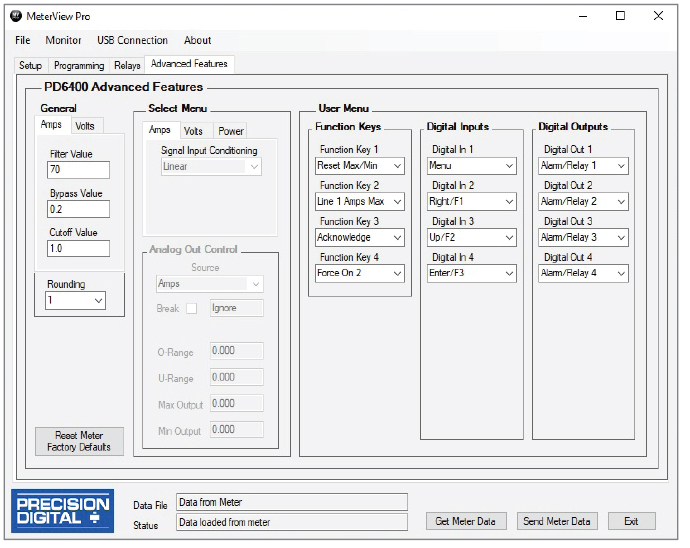Click the Status text field
This screenshot has width=690, height=548.
point(292,522)
